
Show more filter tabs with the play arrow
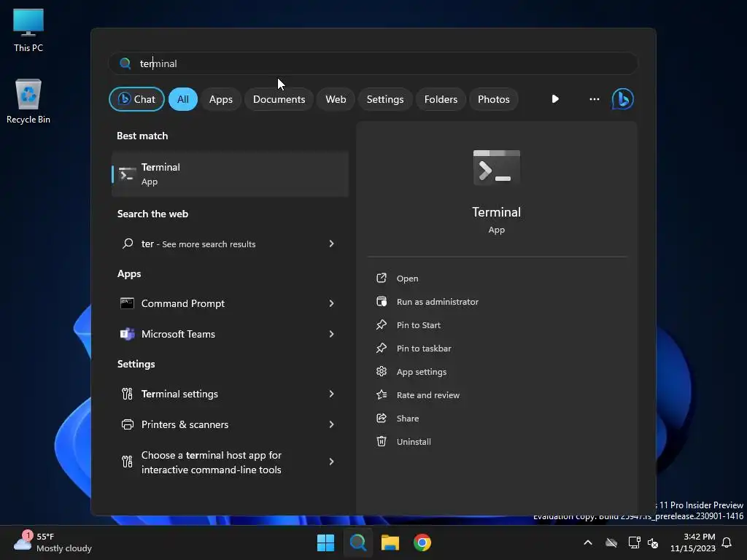point(555,99)
